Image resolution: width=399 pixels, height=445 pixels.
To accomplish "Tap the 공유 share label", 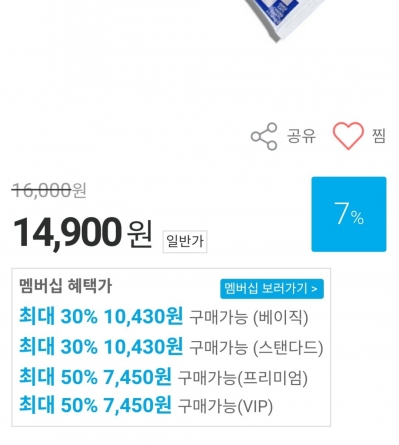I will coord(301,136).
